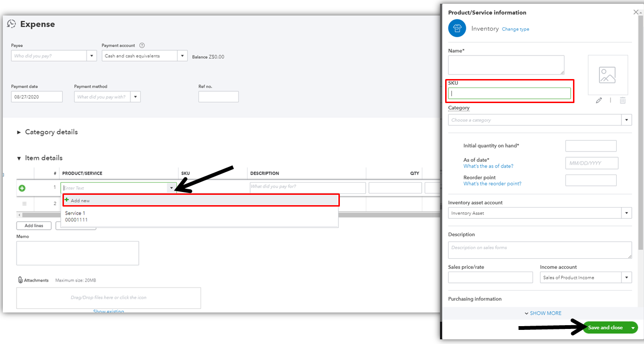The width and height of the screenshot is (644, 344).
Task: Open the What's the reorder point? link
Action: click(492, 184)
